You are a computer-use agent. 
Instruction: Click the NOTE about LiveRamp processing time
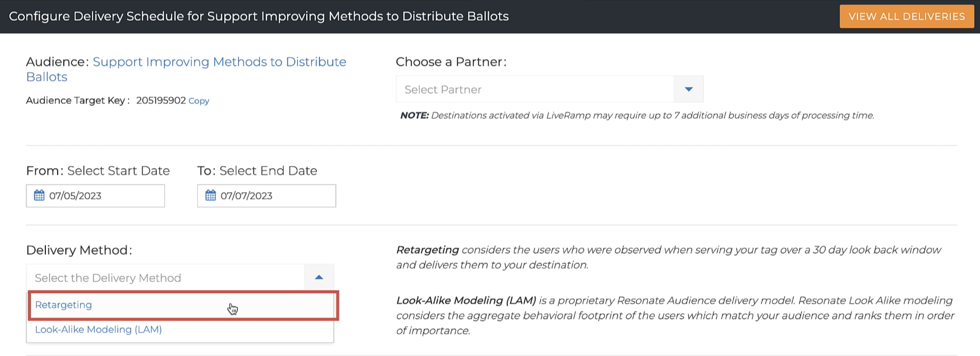pos(637,115)
